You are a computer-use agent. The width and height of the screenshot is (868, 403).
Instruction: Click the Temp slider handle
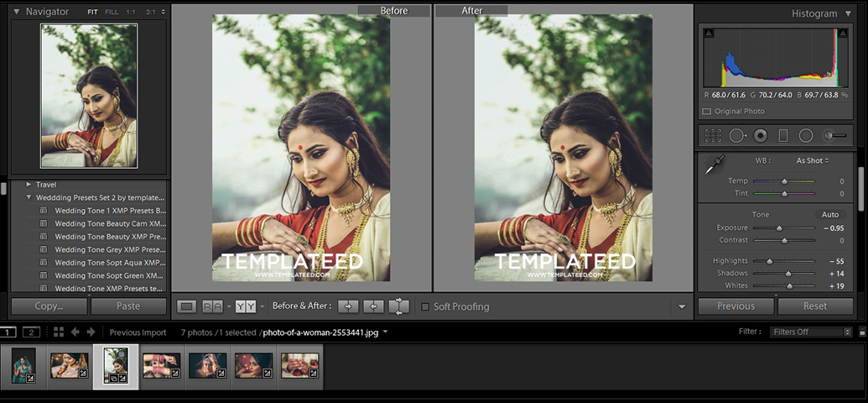(784, 181)
